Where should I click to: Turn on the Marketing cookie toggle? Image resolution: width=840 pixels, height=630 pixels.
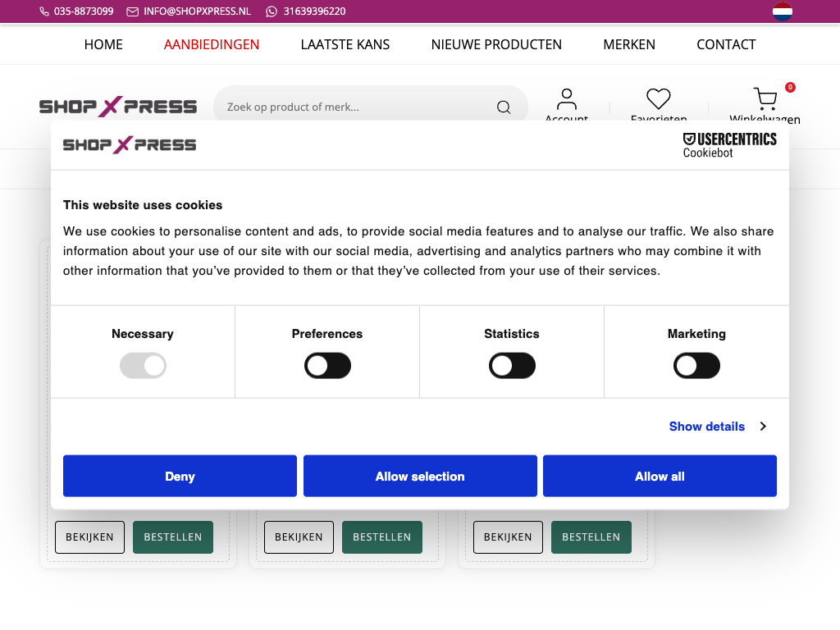[x=696, y=366]
